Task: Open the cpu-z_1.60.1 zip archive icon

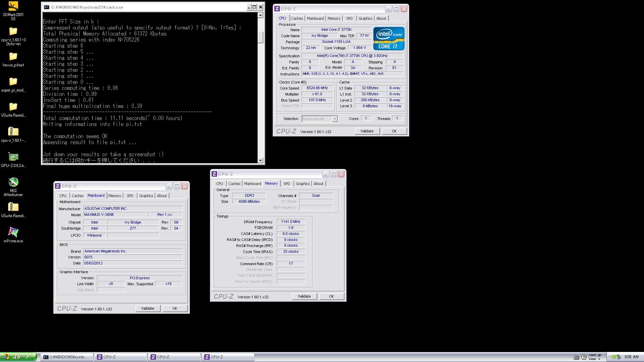Action: pos(13,135)
